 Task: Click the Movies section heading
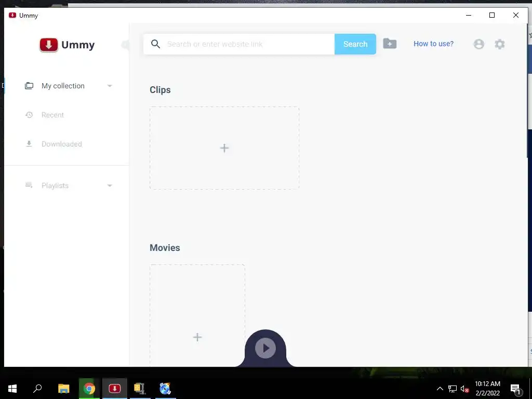(165, 248)
